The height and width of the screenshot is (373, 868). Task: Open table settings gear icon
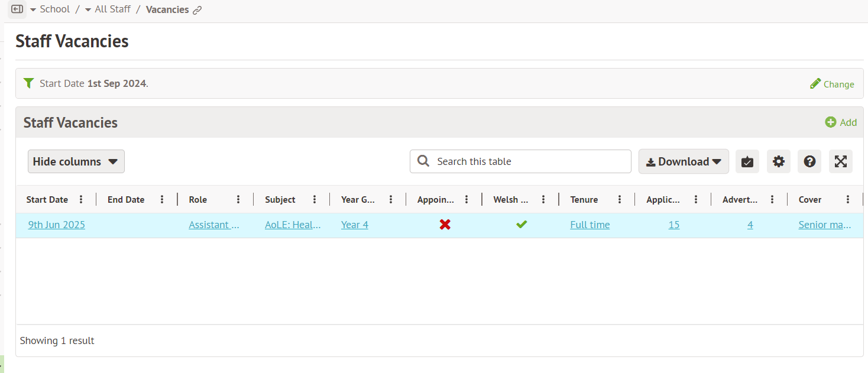pos(778,161)
